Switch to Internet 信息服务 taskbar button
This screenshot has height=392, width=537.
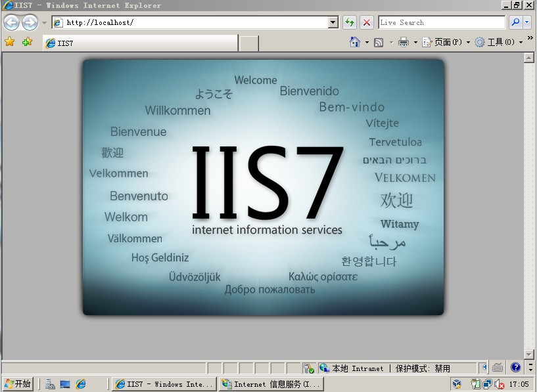[x=271, y=383]
